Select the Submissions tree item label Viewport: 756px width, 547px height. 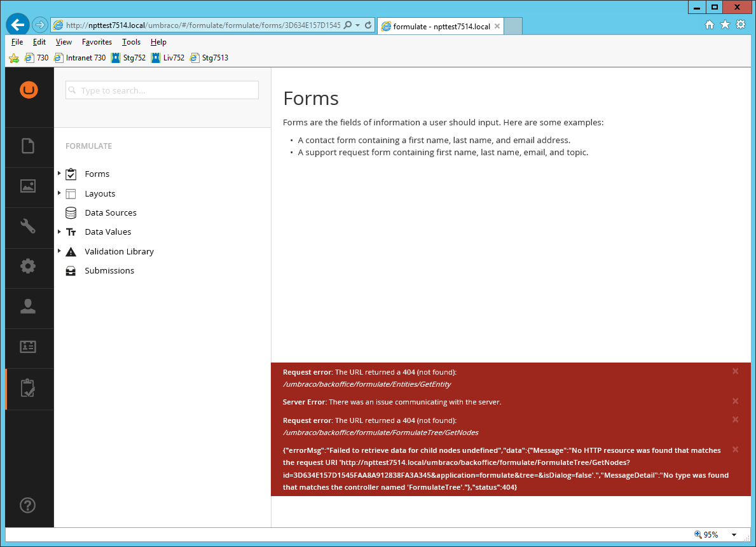[109, 270]
